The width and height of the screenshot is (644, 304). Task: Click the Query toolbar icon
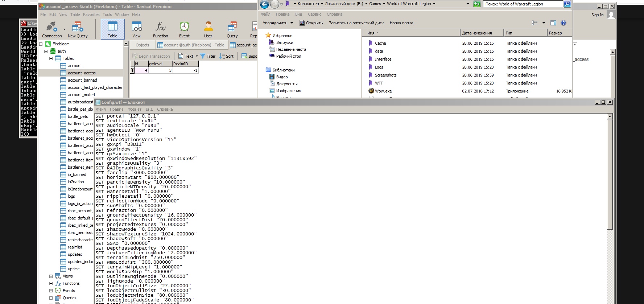pyautogui.click(x=232, y=29)
